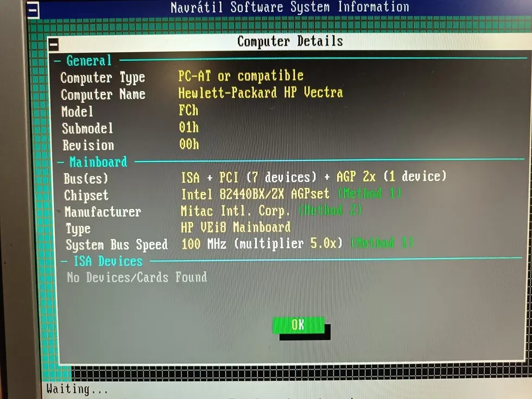Click the OK button
This screenshot has height=399, width=532.
click(x=299, y=325)
